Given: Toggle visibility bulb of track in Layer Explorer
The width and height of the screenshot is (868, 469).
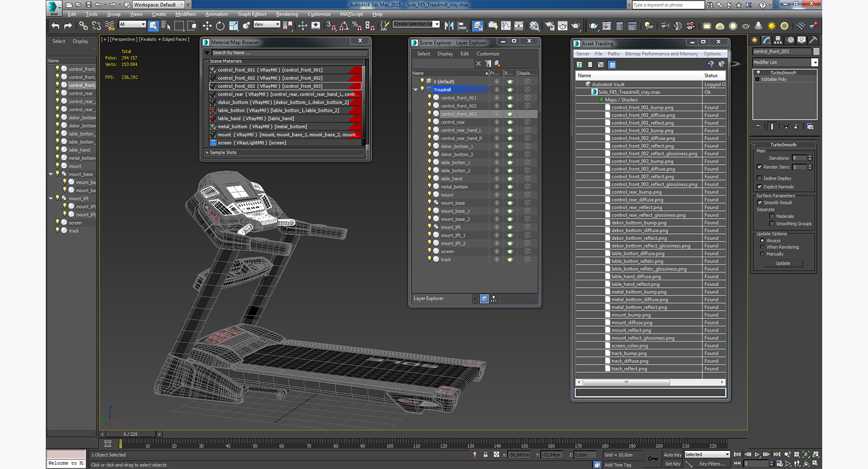Looking at the screenshot, I should click(429, 259).
